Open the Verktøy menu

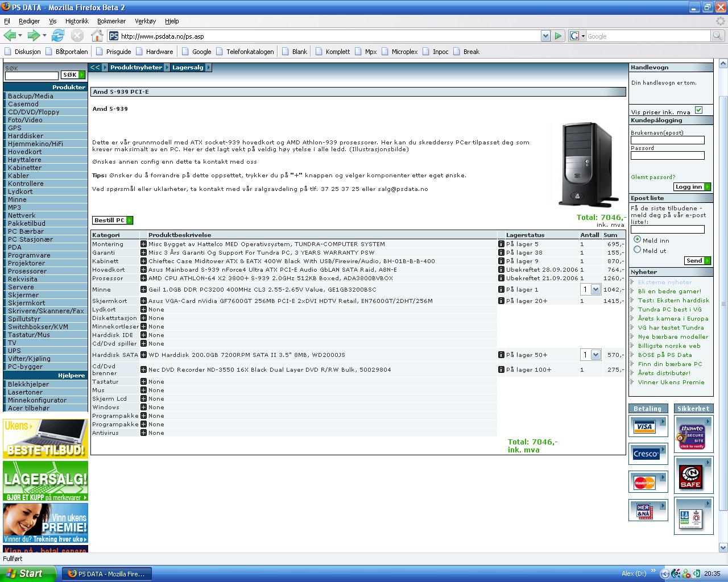[145, 21]
